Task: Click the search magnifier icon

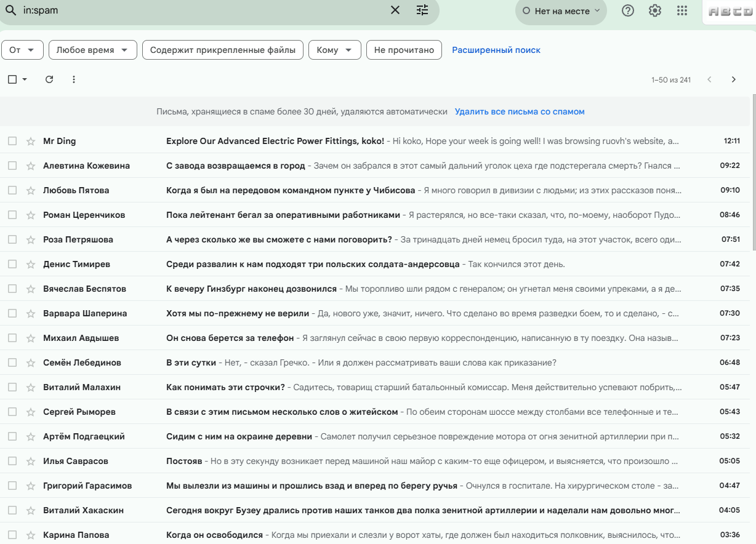Action: click(x=10, y=10)
